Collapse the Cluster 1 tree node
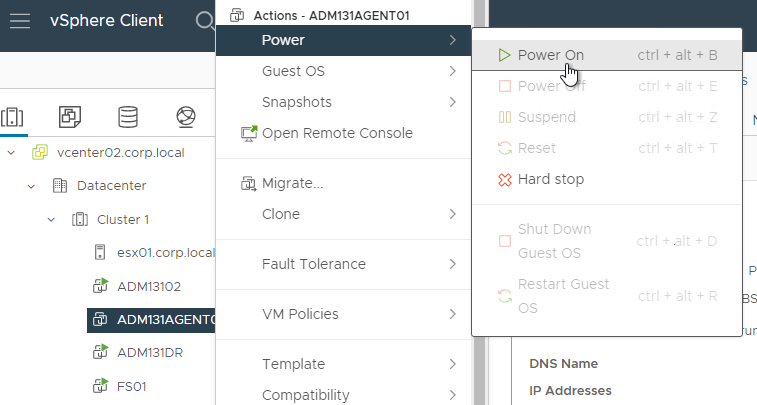 pyautogui.click(x=51, y=220)
